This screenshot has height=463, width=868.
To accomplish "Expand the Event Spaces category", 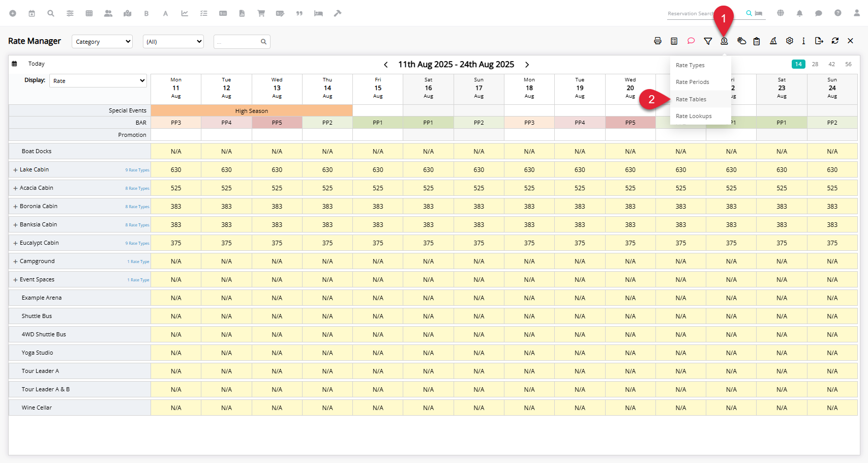I will pyautogui.click(x=15, y=280).
